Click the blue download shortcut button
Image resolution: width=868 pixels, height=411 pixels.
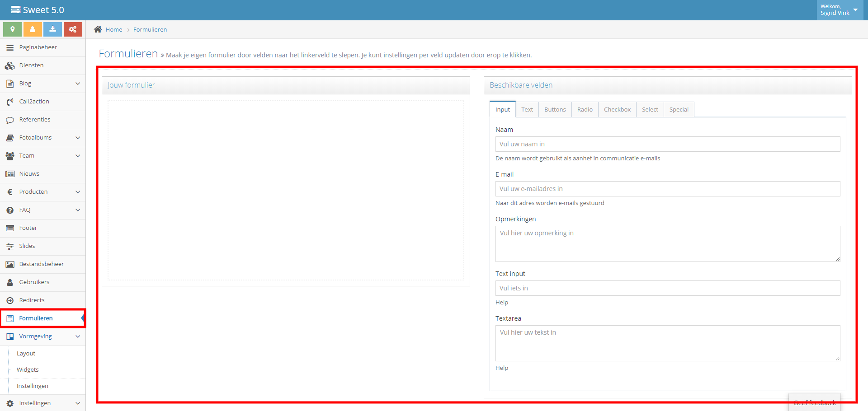(x=52, y=29)
